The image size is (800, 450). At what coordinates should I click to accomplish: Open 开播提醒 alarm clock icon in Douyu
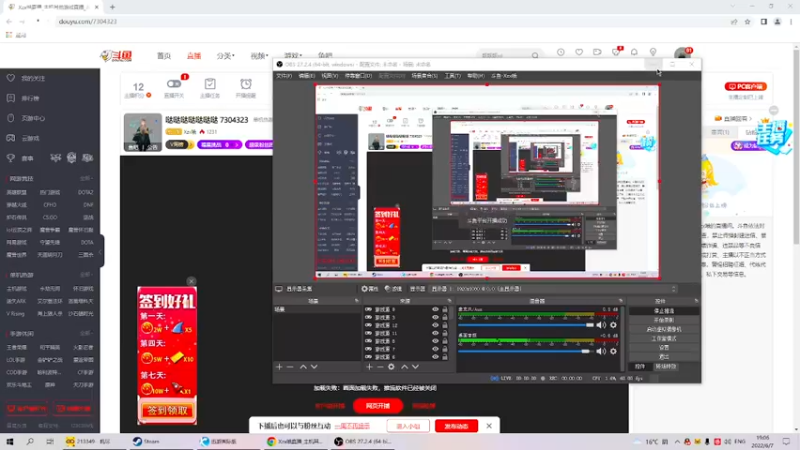(246, 84)
